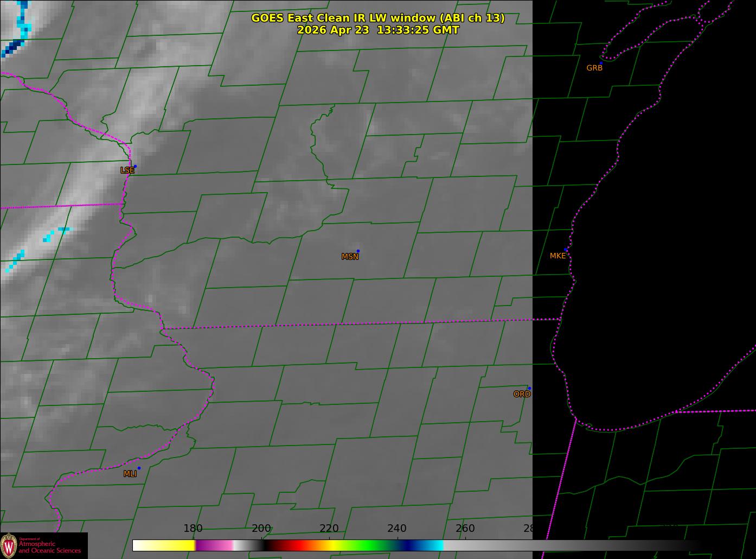Pick the green segment of the color bar
Viewport: 756px width, 559px height.
(x=369, y=545)
